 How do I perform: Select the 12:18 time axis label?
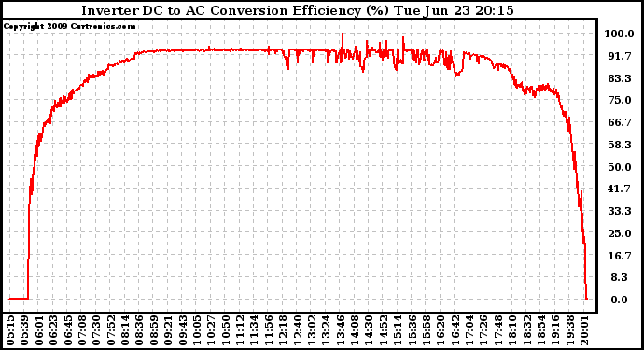click(x=284, y=330)
